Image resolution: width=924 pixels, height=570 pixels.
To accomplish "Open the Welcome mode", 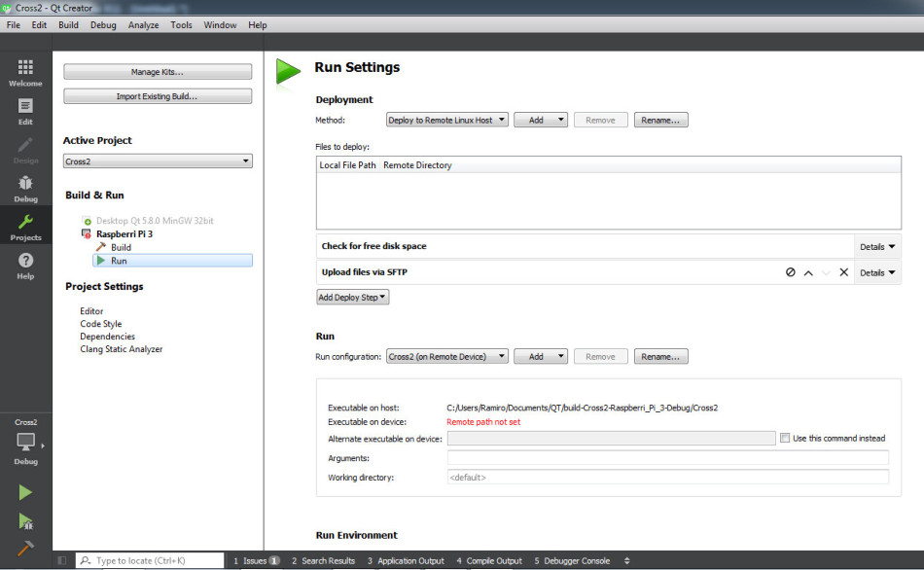I will click(25, 73).
